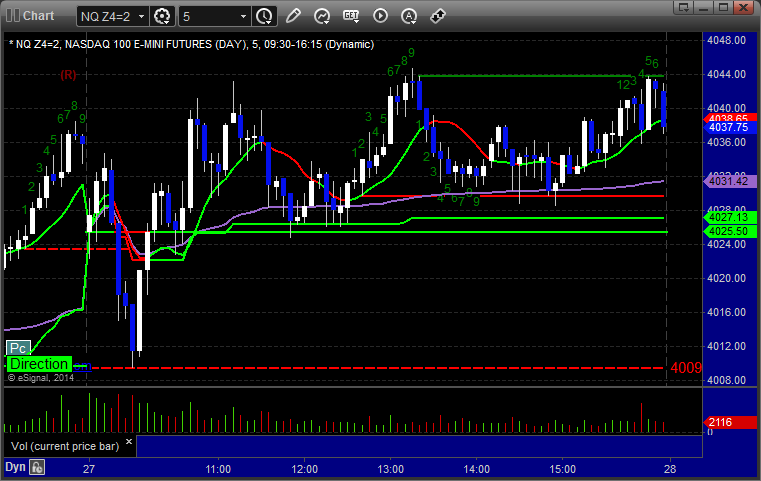Click the 13:00 time axis label

(390, 469)
